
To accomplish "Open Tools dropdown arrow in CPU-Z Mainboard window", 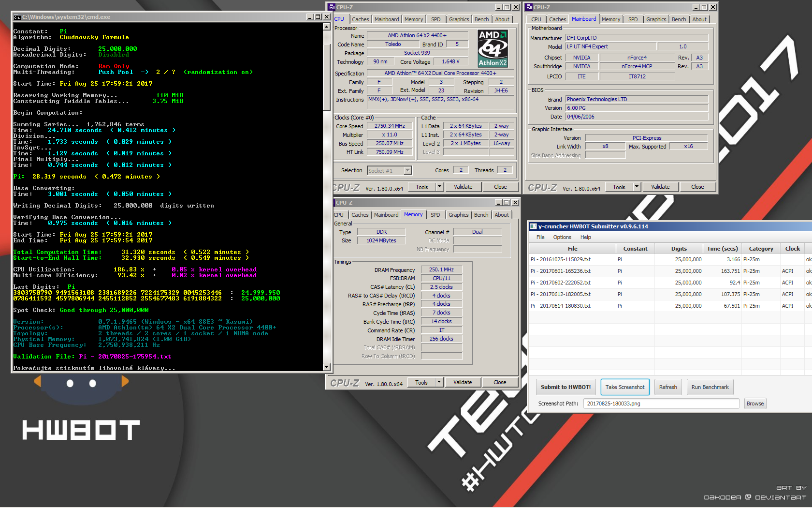I will click(637, 187).
